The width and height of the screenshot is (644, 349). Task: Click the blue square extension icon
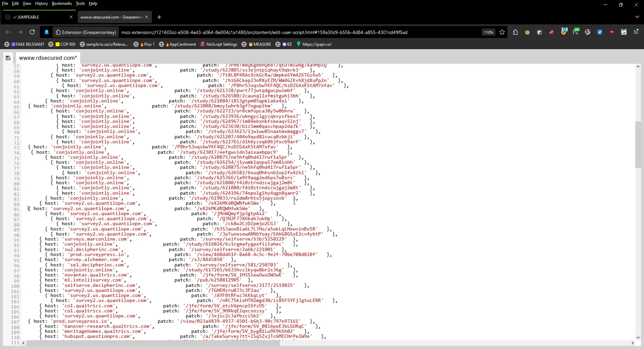pos(600,32)
